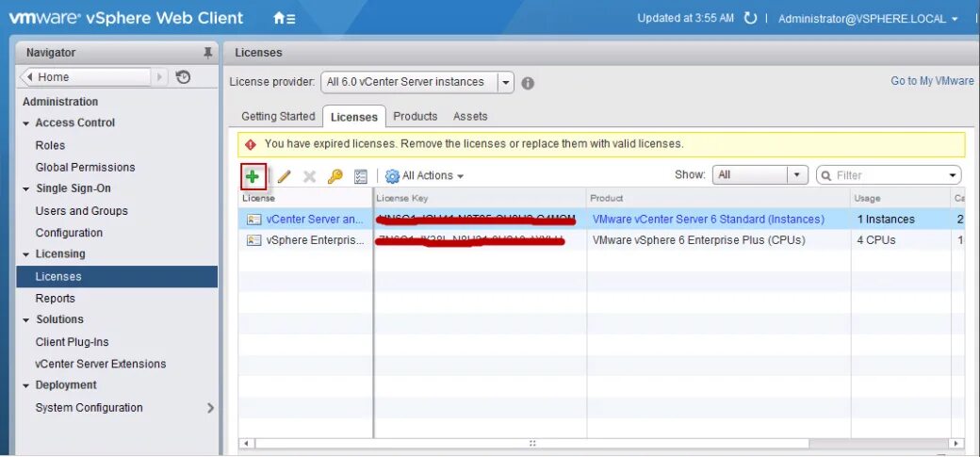Click the Home back button in Navigator
This screenshot has height=457, width=980.
[x=86, y=77]
